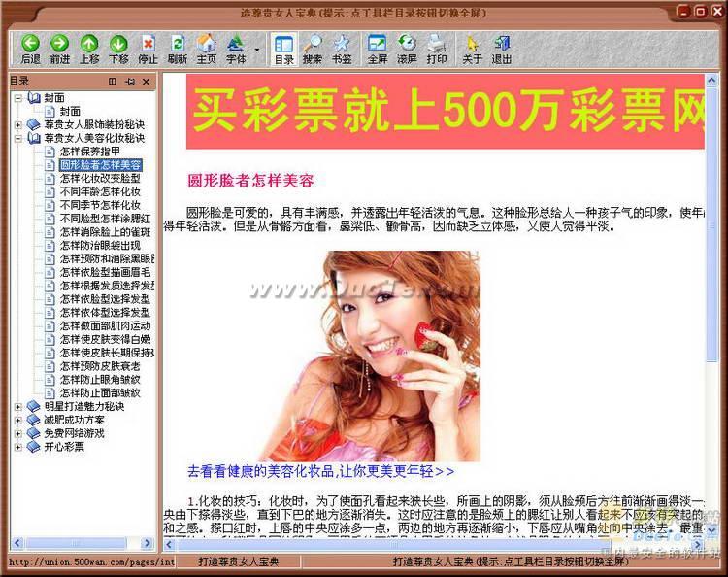Click the status bar URL text
The image size is (728, 577).
[91, 562]
